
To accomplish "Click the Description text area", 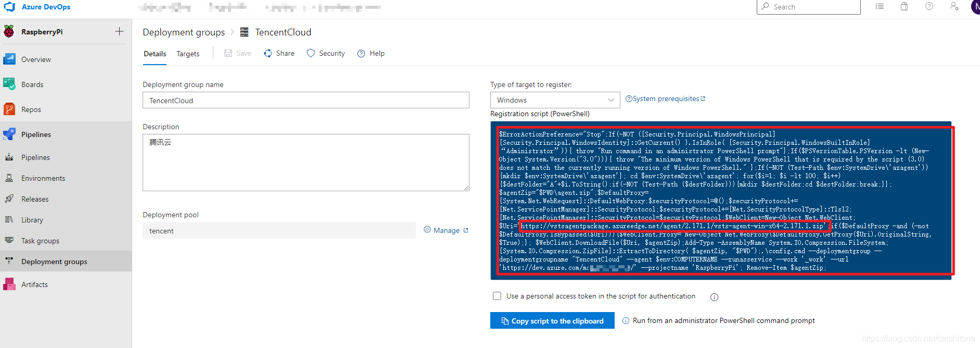I will (x=306, y=163).
